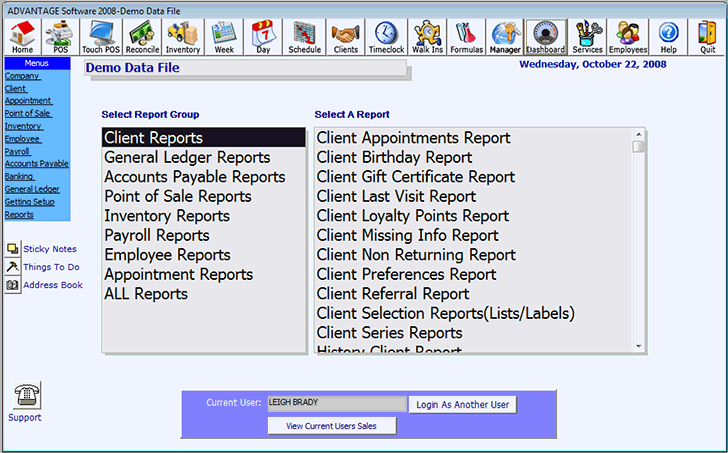The width and height of the screenshot is (728, 453).
Task: Open the Inventory forklift icon
Action: click(182, 37)
